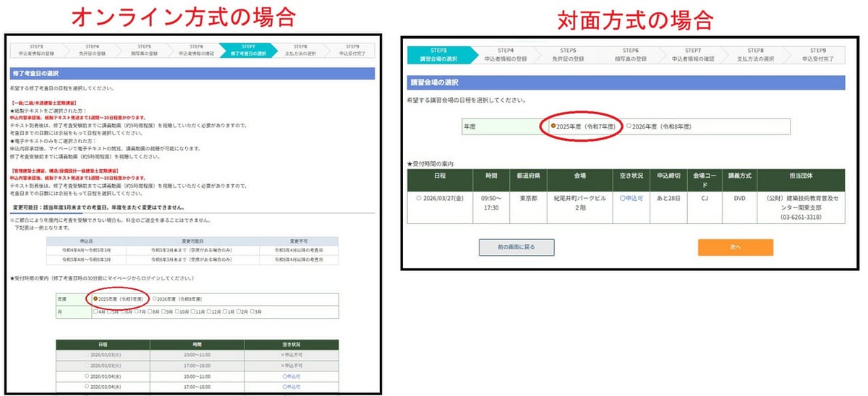Open STEP7 修了考査日の選択 step tab
868x396 pixels.
248,50
